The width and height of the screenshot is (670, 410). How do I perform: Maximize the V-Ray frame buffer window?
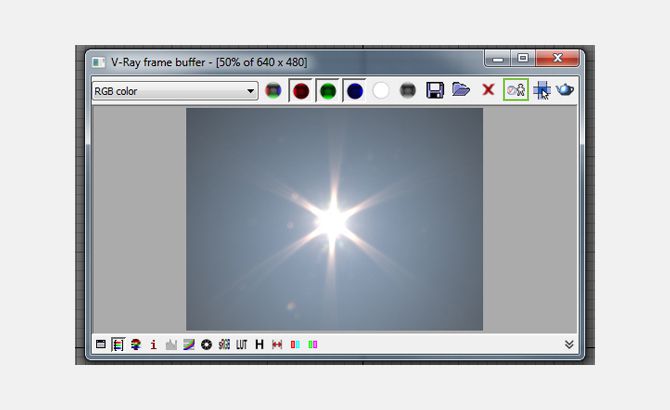tap(523, 58)
